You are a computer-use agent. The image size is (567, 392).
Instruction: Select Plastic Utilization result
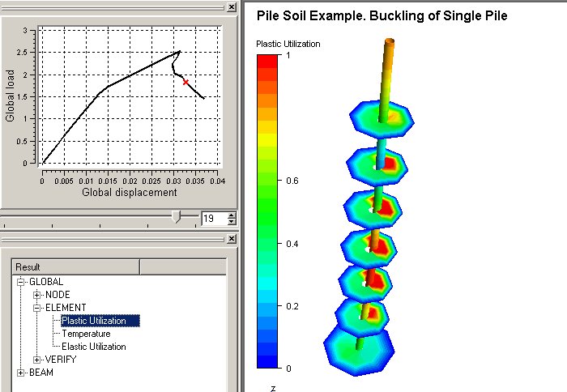(100, 321)
